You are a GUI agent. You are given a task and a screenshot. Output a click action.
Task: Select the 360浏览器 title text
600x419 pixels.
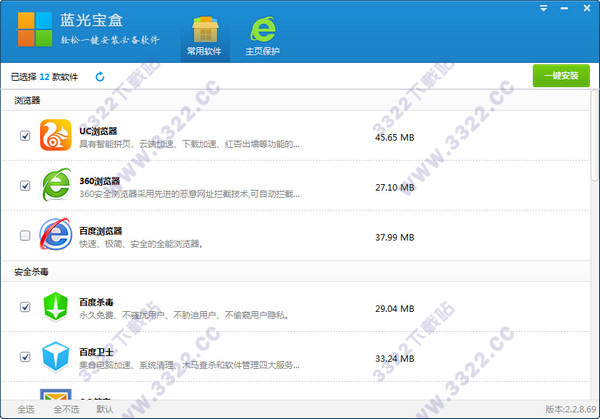[x=99, y=181]
